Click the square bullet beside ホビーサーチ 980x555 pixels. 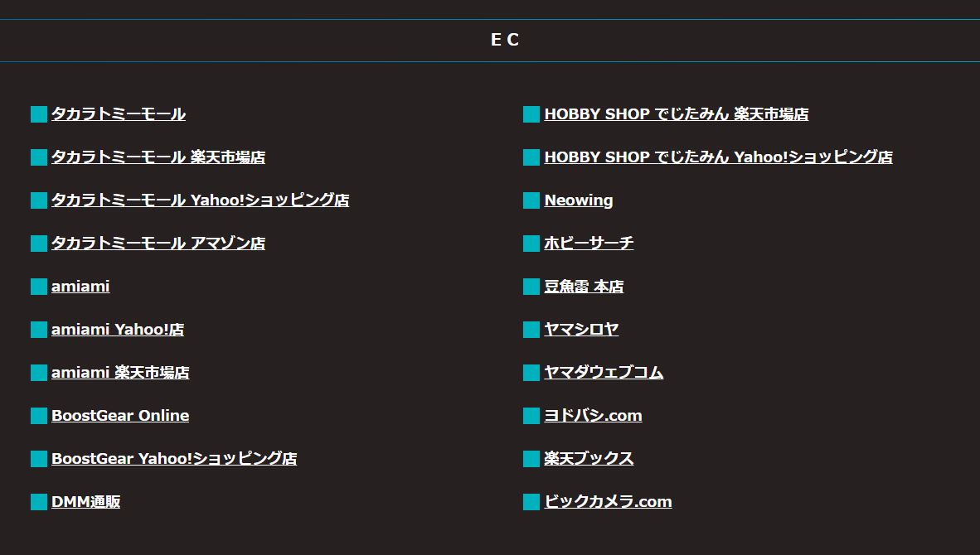pos(531,244)
